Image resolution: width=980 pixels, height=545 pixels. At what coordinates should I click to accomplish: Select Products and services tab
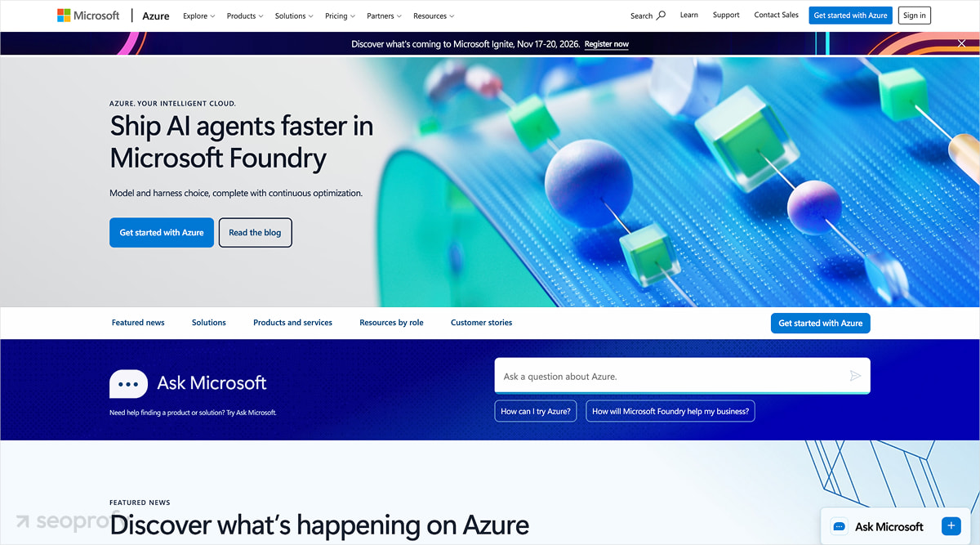tap(292, 323)
